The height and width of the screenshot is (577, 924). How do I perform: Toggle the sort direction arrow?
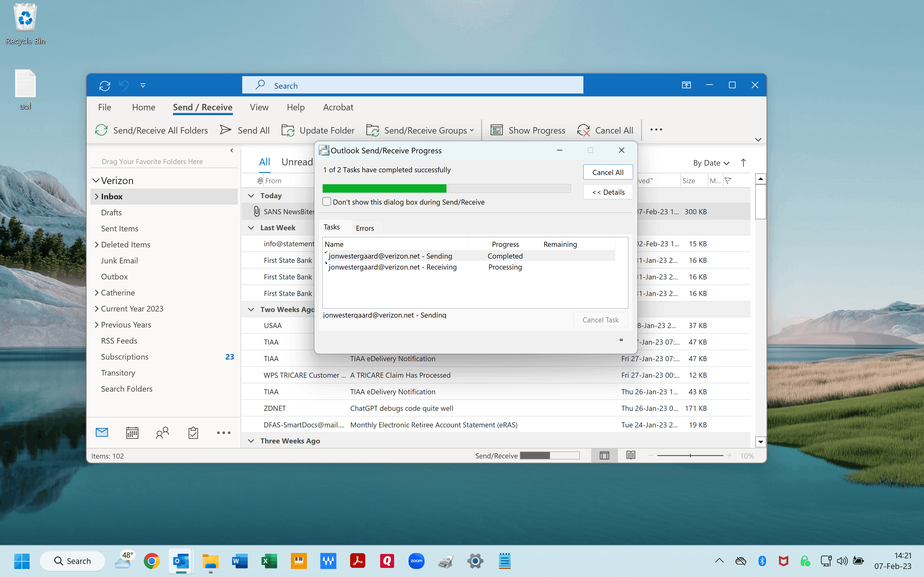pyautogui.click(x=743, y=163)
